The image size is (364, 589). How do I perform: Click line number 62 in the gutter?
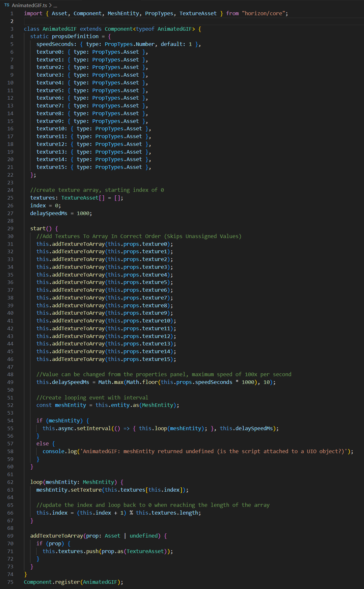(x=10, y=482)
